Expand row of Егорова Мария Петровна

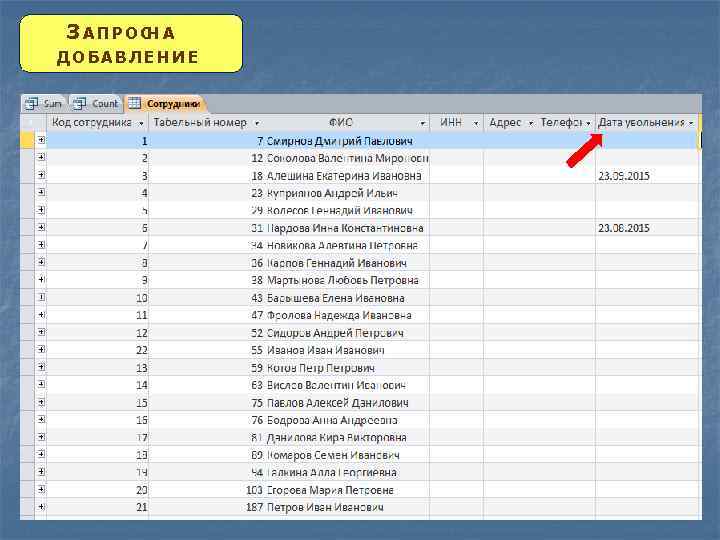(x=41, y=489)
